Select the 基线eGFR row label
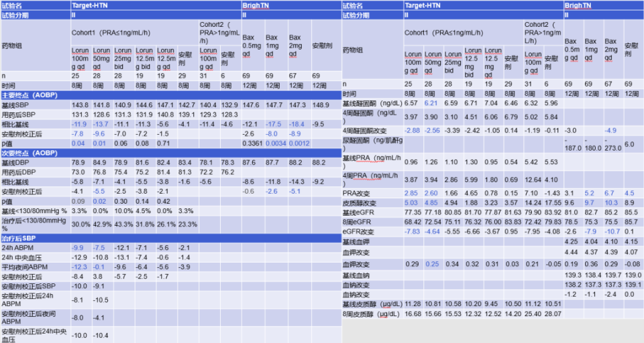Viewport: 644px width, 343px height. pyautogui.click(x=358, y=212)
